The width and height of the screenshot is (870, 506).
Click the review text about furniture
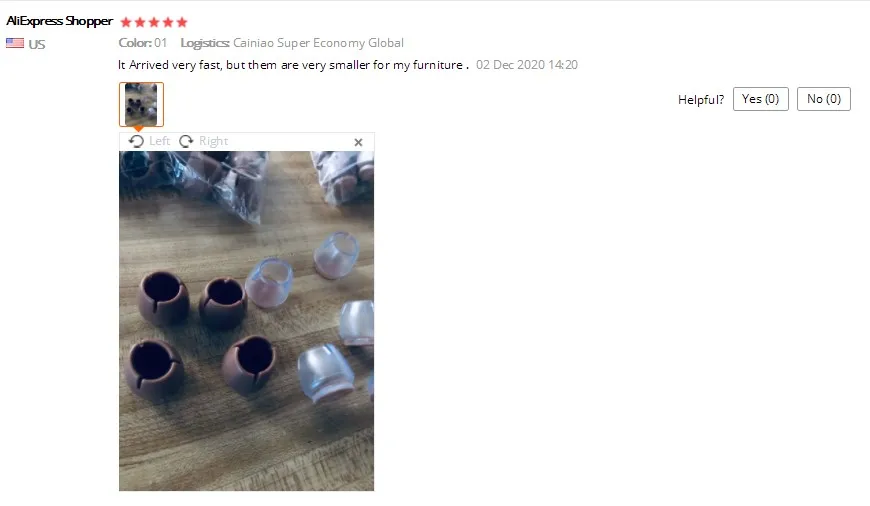(294, 65)
